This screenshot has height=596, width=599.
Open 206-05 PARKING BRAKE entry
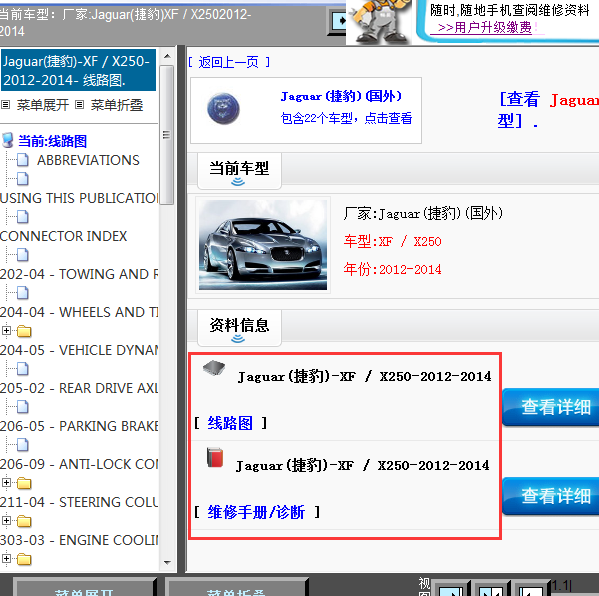pyautogui.click(x=79, y=426)
